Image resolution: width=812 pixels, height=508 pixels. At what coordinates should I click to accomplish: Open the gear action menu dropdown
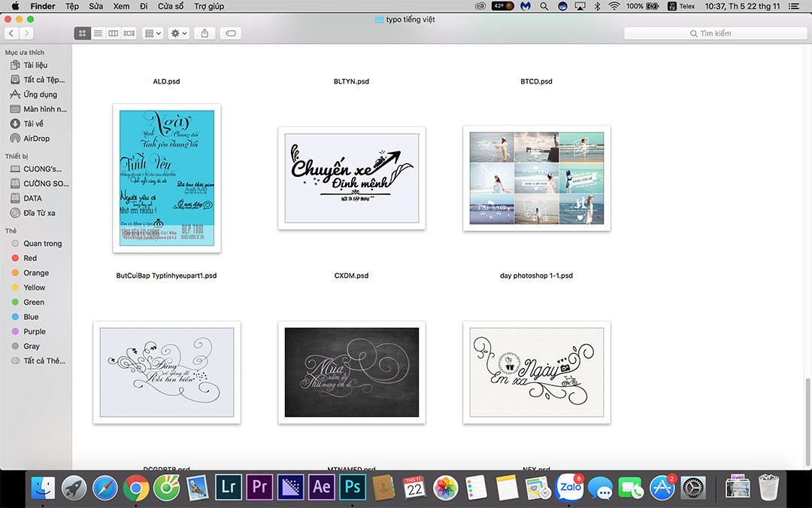click(x=179, y=33)
